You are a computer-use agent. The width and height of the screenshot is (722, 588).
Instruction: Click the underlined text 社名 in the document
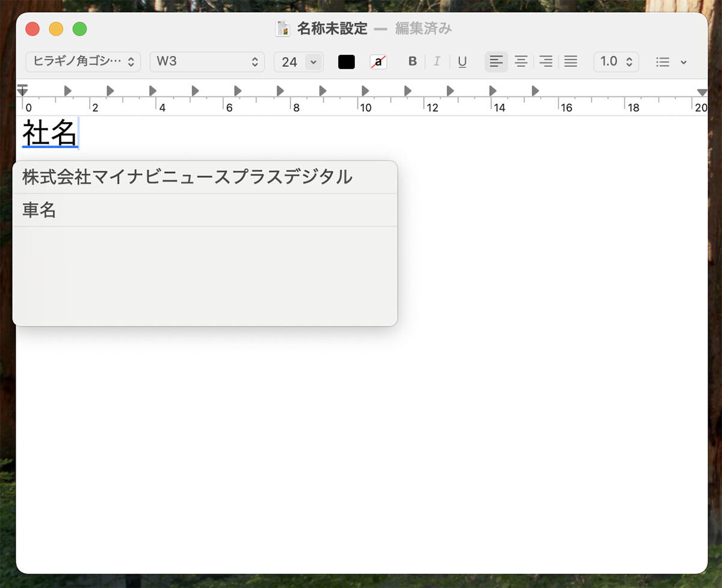click(x=50, y=133)
